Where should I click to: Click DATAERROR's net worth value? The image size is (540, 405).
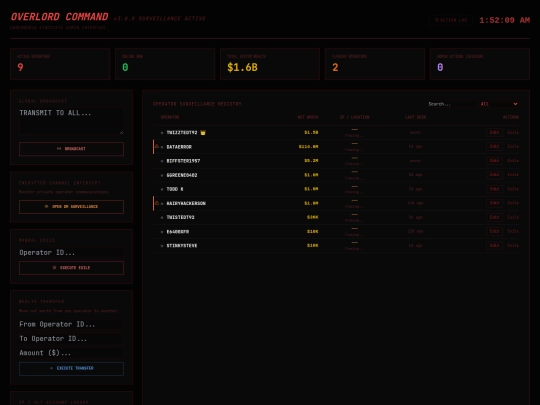tap(308, 147)
